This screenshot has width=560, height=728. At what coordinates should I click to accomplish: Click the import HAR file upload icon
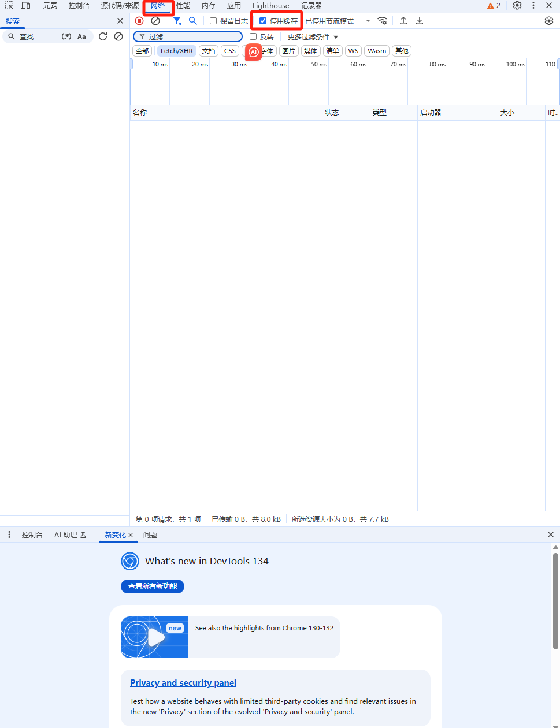(403, 21)
